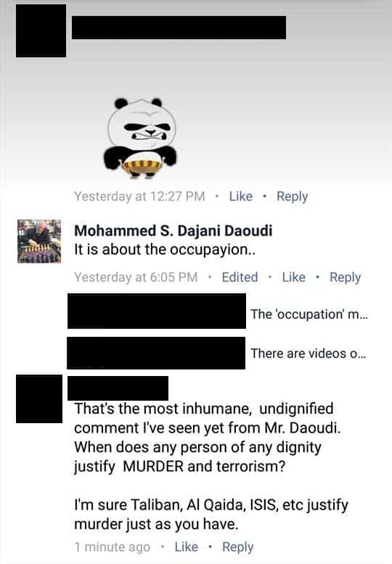The image size is (392, 564).
Task: Open the redacted commenter name at top
Action: pos(179,28)
